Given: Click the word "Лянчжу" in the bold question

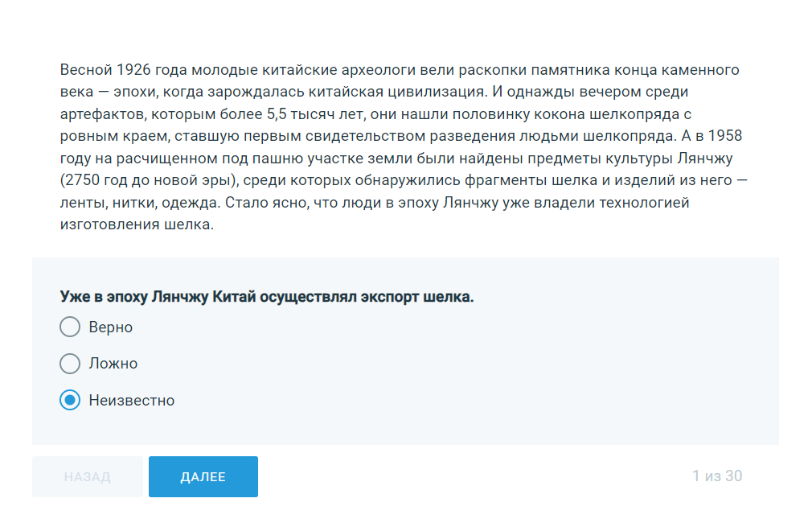Looking at the screenshot, I should [181, 297].
